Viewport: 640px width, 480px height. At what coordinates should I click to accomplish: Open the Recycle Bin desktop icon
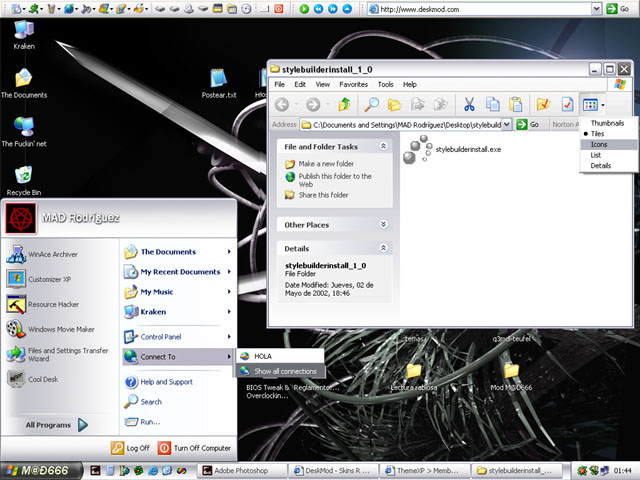coord(24,175)
